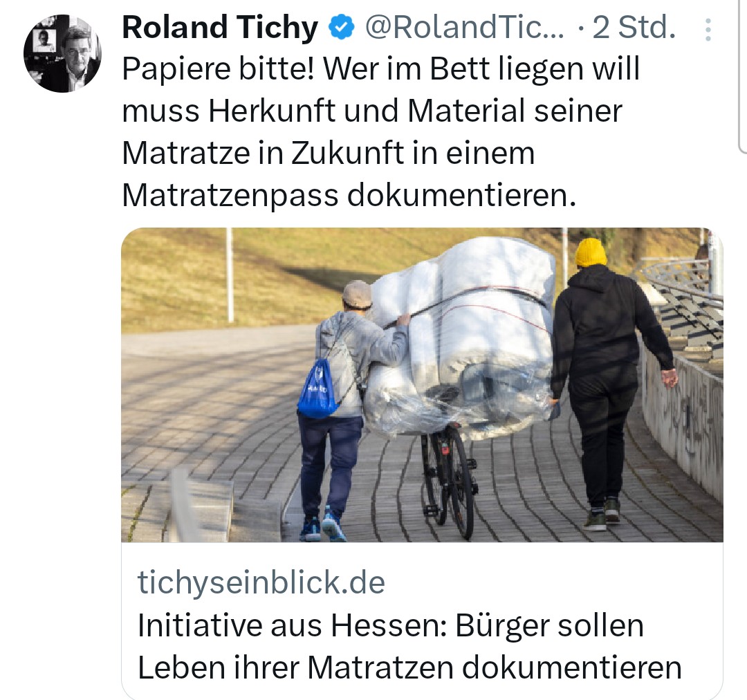Click the blue drawstring backpack in the photo
Screen dimensions: 747x700
point(317,389)
